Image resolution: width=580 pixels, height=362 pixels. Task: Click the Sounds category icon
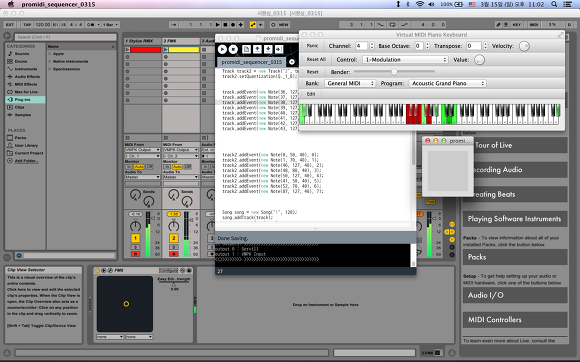click(10, 54)
